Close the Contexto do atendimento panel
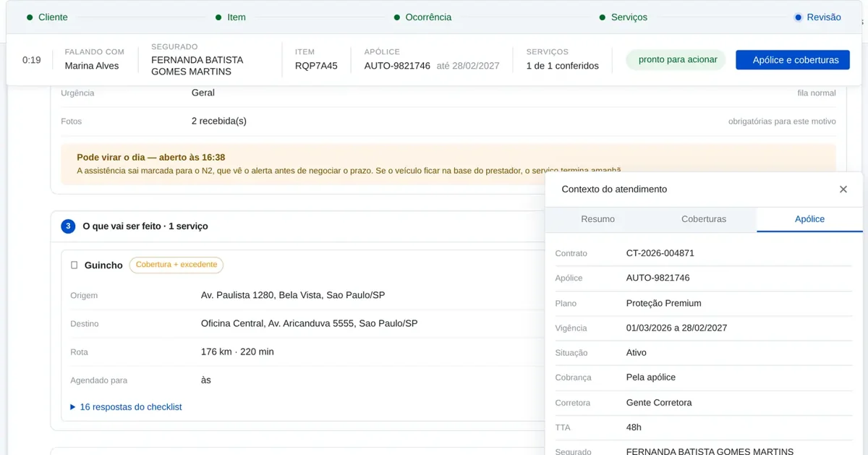 click(843, 190)
